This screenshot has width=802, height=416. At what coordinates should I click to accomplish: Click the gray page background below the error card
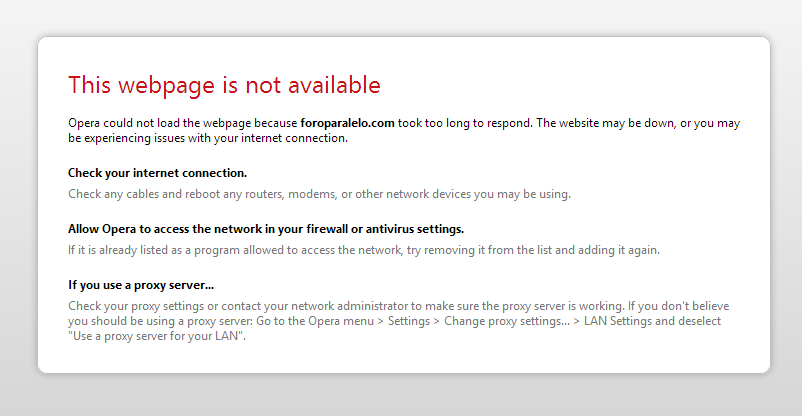401,395
